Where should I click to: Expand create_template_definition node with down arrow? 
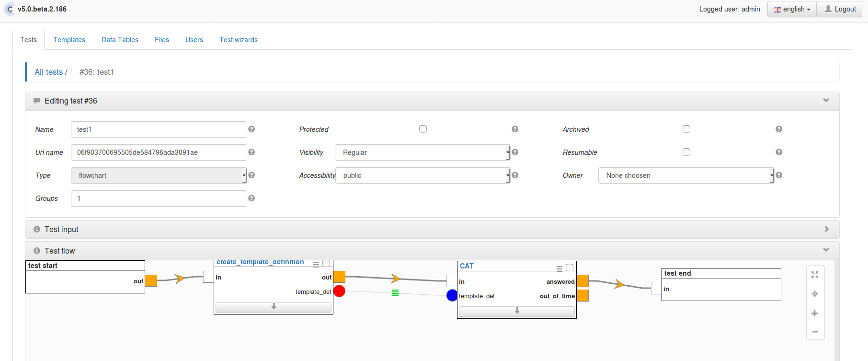click(274, 307)
